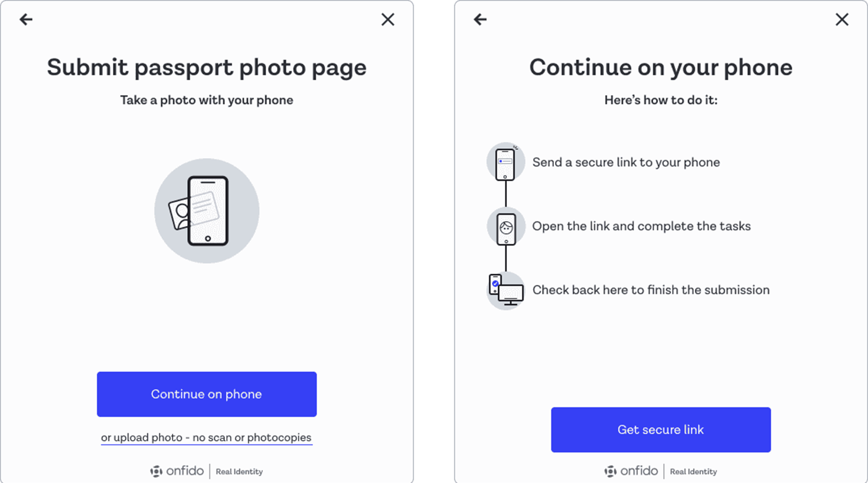Click the secure link phone step icon

click(x=506, y=162)
